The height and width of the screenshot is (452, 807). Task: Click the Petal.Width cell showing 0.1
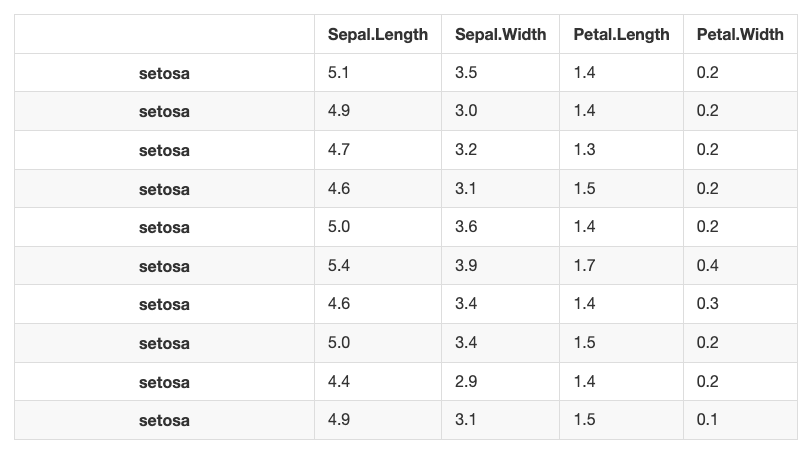coord(740,420)
